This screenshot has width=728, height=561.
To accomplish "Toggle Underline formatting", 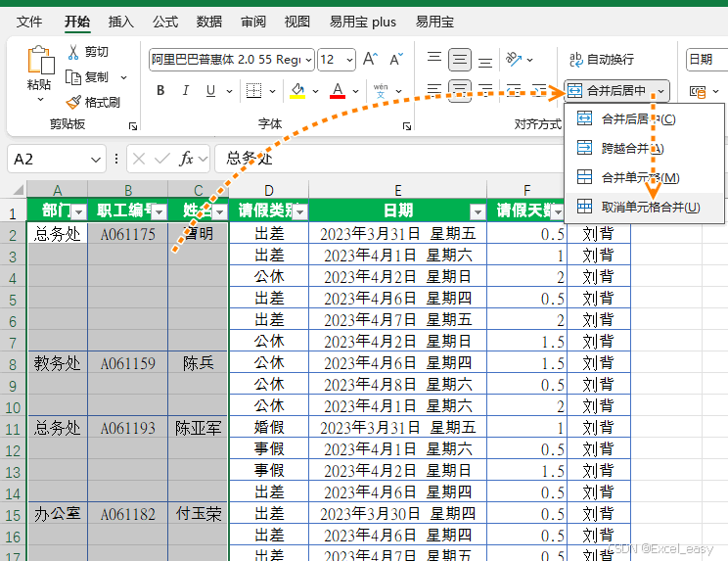I will coord(210,90).
